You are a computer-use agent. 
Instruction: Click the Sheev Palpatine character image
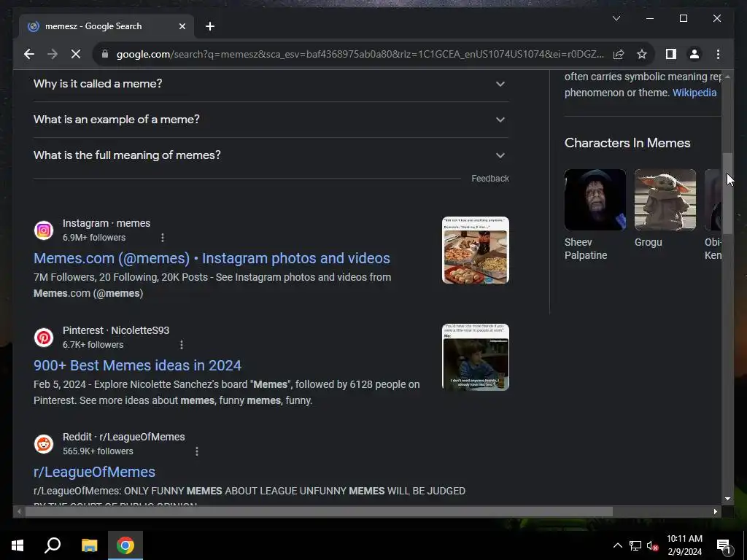[595, 200]
